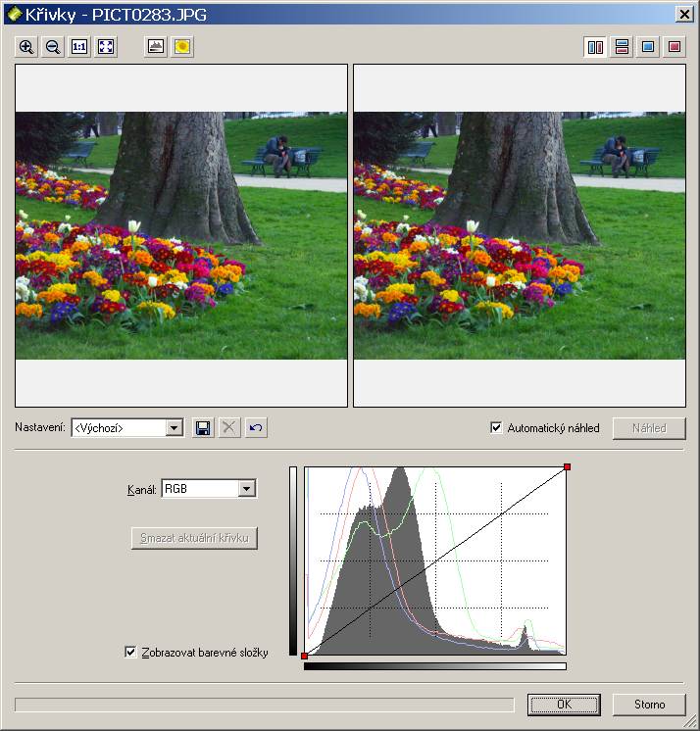Close the Křivky dialog window
Viewport: 700px width, 731px height.
(684, 15)
